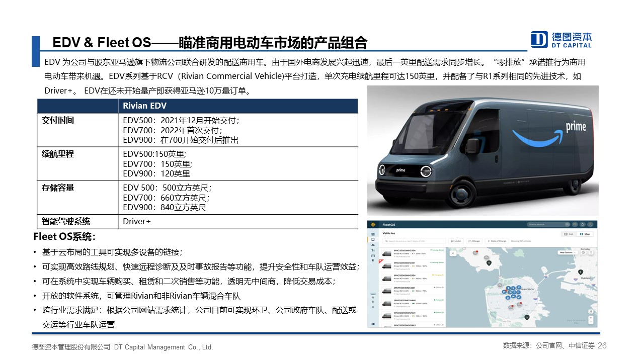The width and height of the screenshot is (644, 362).
Task: Open the messages icon in FleetOS header
Action: click(575, 224)
